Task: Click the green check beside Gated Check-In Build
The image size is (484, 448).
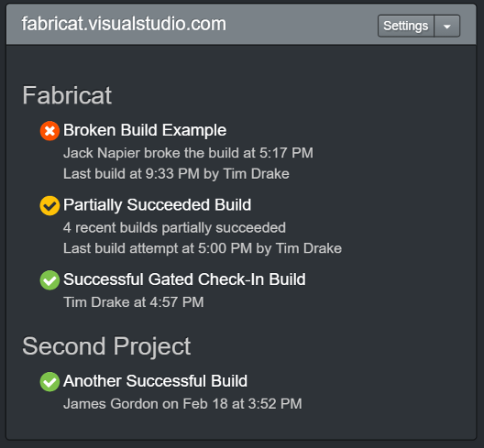Action: tap(49, 280)
